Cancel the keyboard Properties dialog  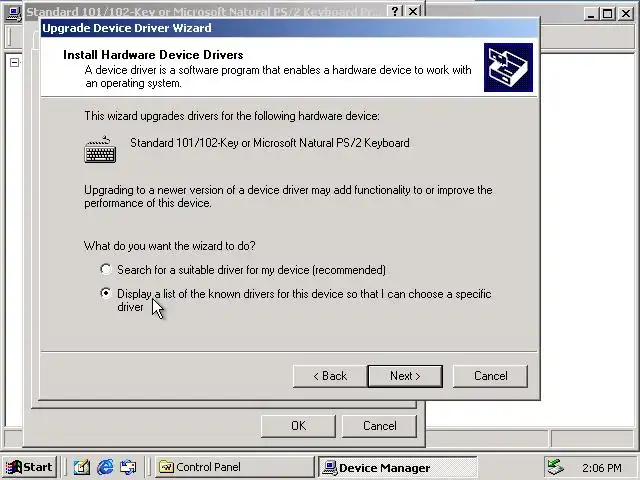coord(379,426)
